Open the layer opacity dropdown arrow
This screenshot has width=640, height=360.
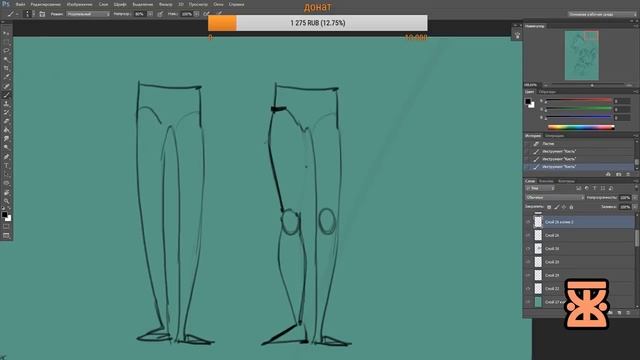coord(634,198)
